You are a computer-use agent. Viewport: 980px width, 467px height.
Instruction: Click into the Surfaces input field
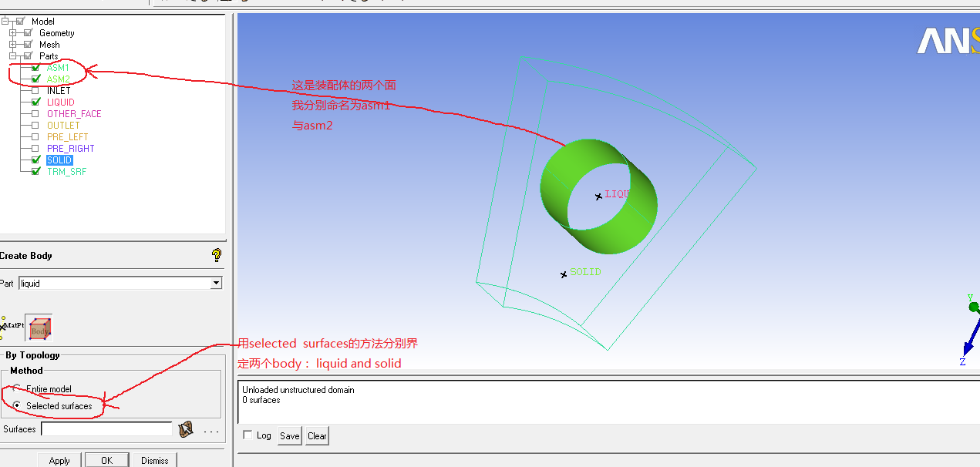click(106, 429)
